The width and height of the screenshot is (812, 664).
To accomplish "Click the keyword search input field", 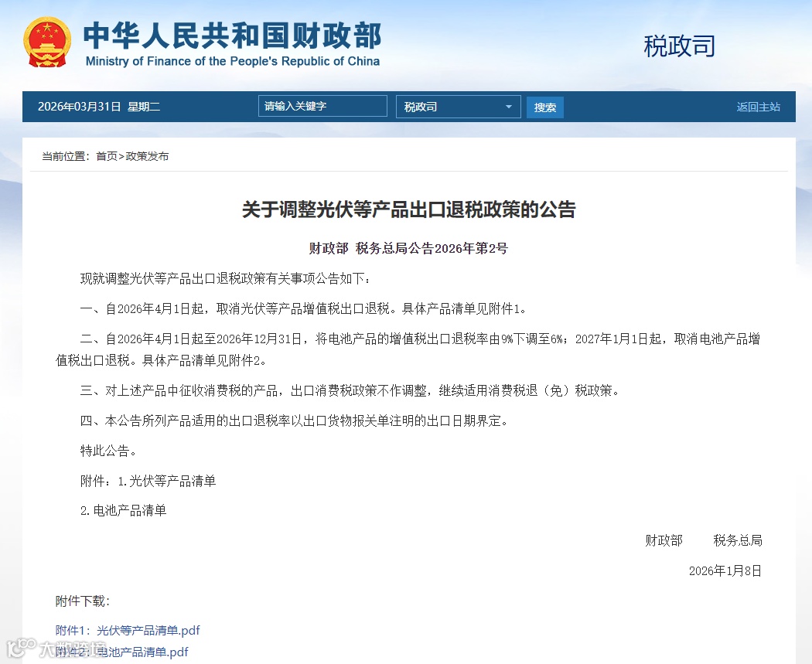I will 322,106.
